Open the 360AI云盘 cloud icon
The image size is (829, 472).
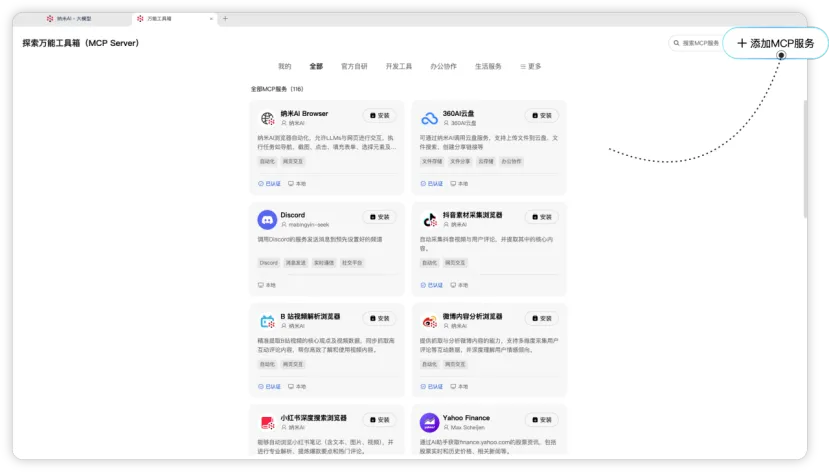tap(429, 118)
